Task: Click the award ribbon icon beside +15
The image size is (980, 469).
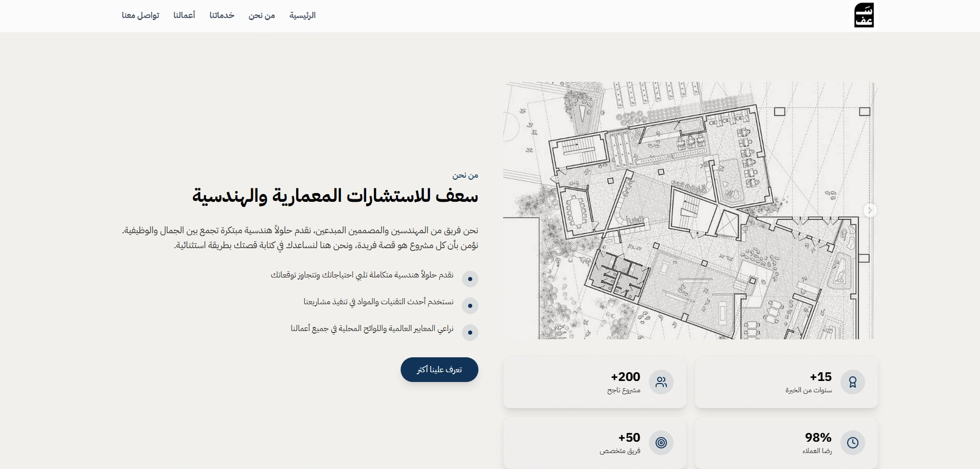Action: point(853,382)
